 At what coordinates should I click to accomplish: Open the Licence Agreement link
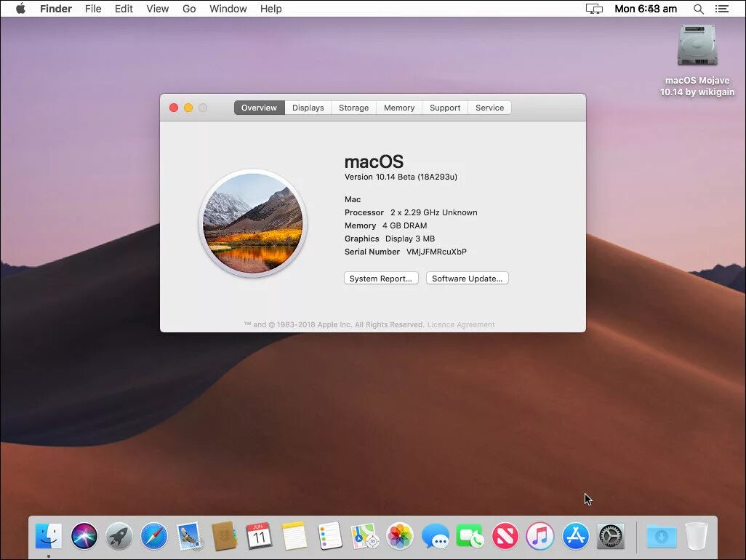461,324
